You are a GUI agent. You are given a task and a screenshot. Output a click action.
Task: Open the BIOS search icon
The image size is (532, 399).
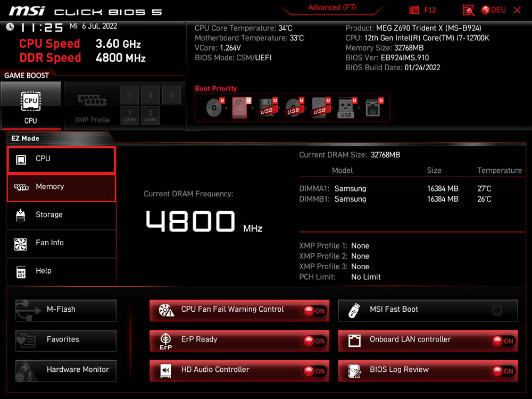(x=468, y=10)
